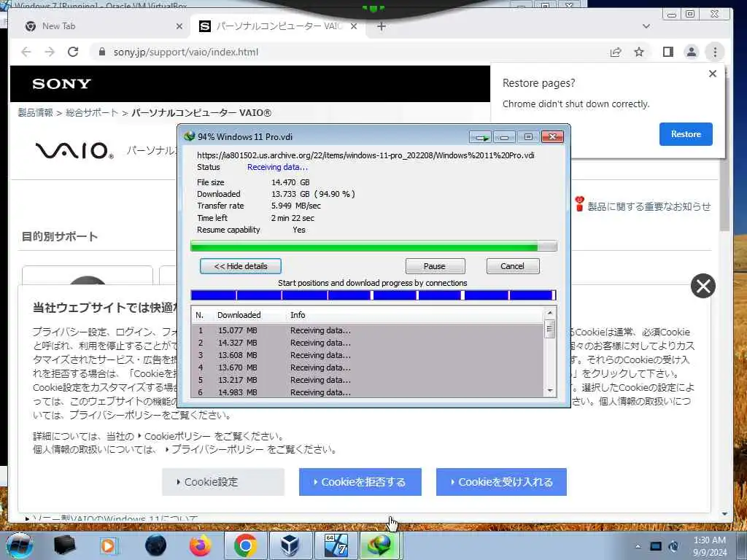The height and width of the screenshot is (560, 747).
Task: Open the Chrome profile avatar
Action: pyautogui.click(x=692, y=52)
